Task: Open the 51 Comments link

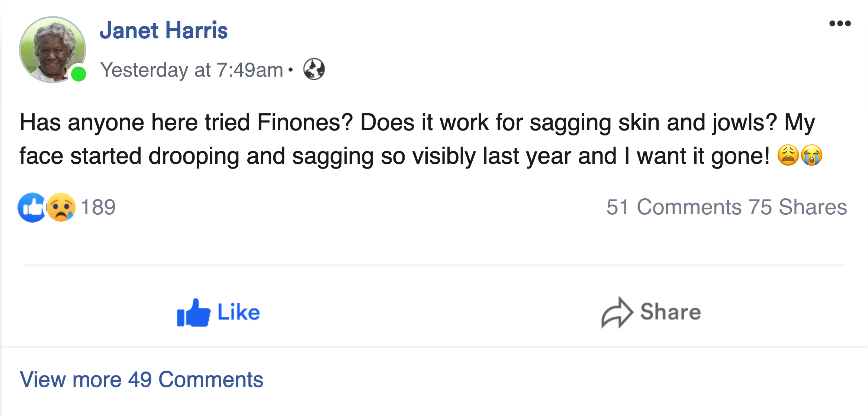Action: 674,207
